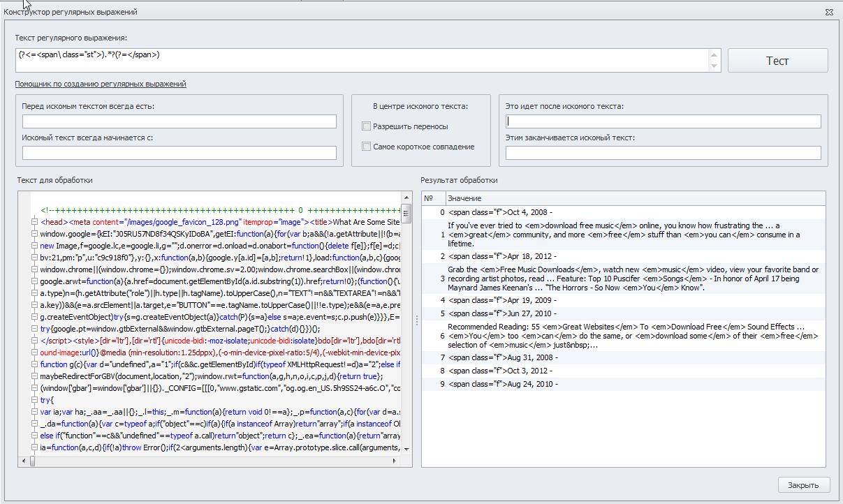Click the window['gbar'] code line
The image size is (843, 504).
220,388
